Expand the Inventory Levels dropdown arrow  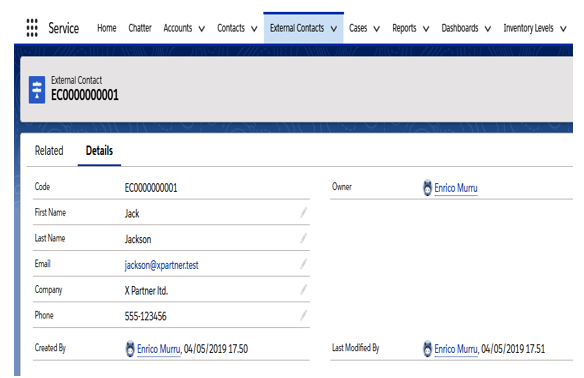coord(563,29)
